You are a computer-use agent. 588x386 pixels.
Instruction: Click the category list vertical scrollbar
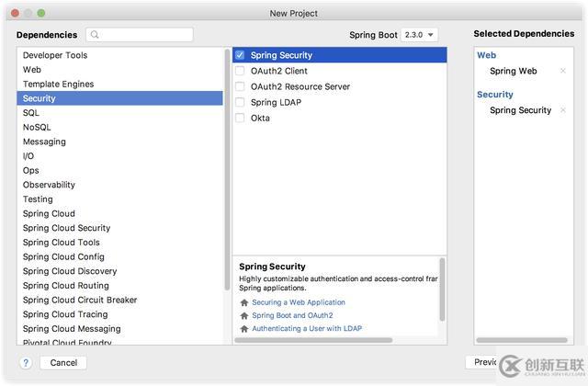228,156
